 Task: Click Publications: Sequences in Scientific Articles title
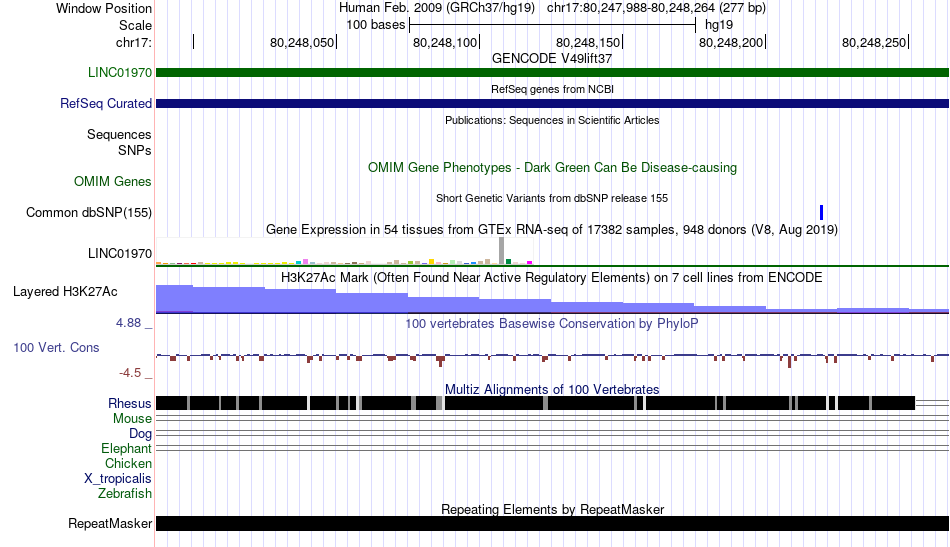pos(552,121)
